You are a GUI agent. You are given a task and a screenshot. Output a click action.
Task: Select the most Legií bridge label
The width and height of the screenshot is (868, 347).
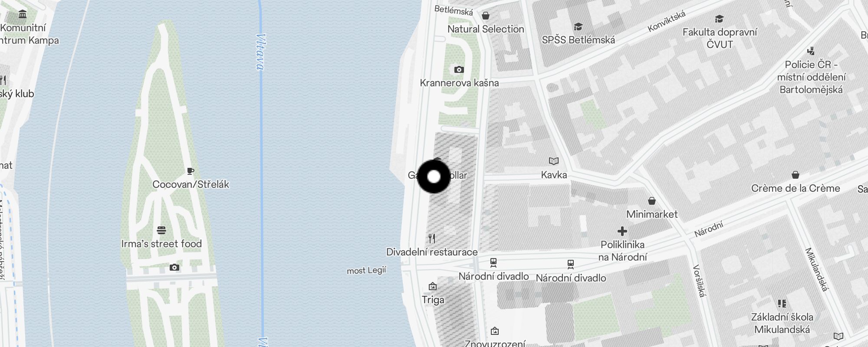point(366,271)
